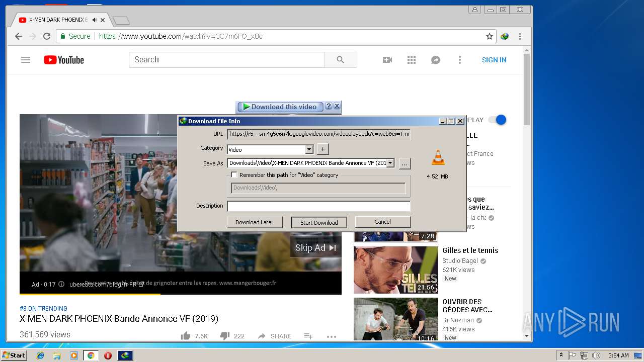This screenshot has width=644, height=362.
Task: Open a new Chrome tab
Action: click(x=121, y=21)
